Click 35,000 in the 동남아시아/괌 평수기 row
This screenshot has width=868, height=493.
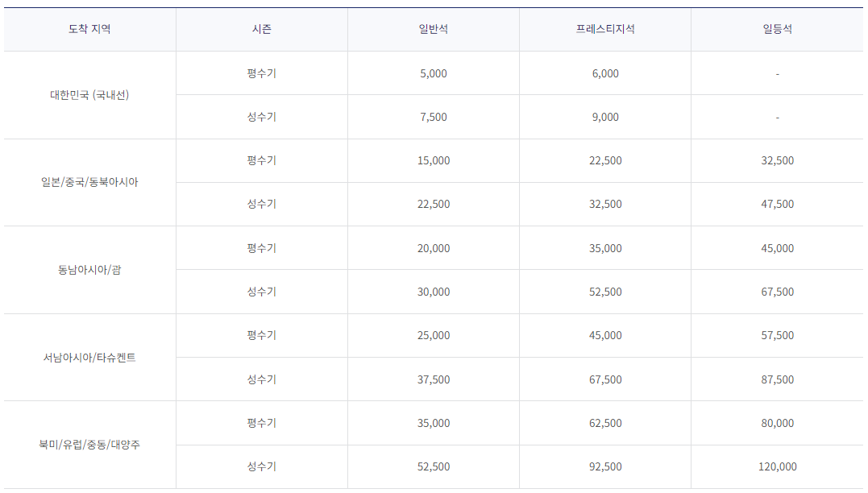[x=605, y=248]
